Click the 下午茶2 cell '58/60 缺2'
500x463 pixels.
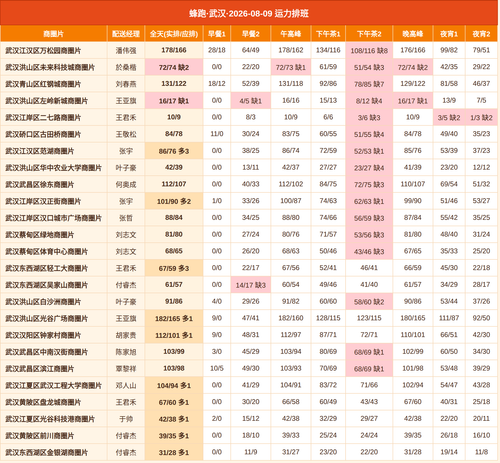(x=369, y=302)
